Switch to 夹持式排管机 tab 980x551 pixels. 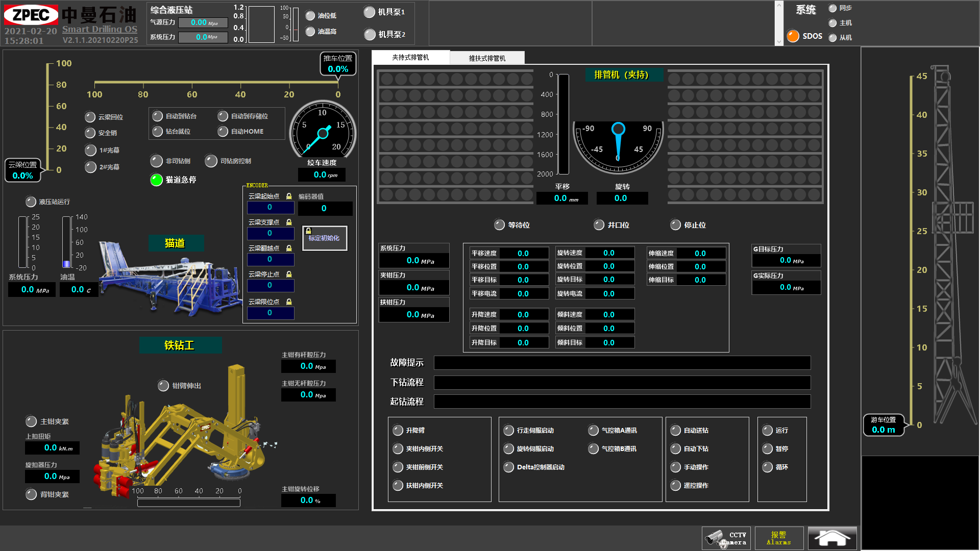pyautogui.click(x=410, y=58)
